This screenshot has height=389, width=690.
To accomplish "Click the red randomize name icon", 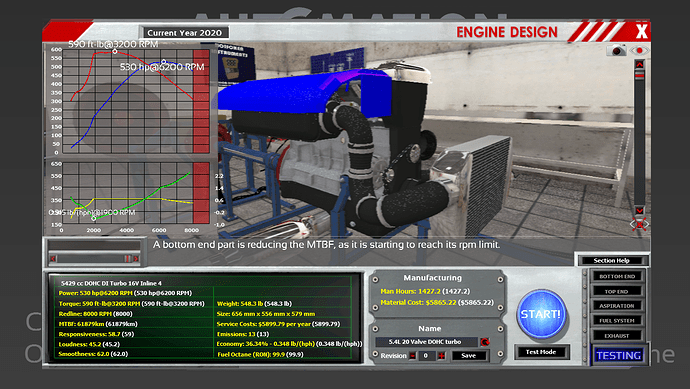I will click(x=484, y=342).
